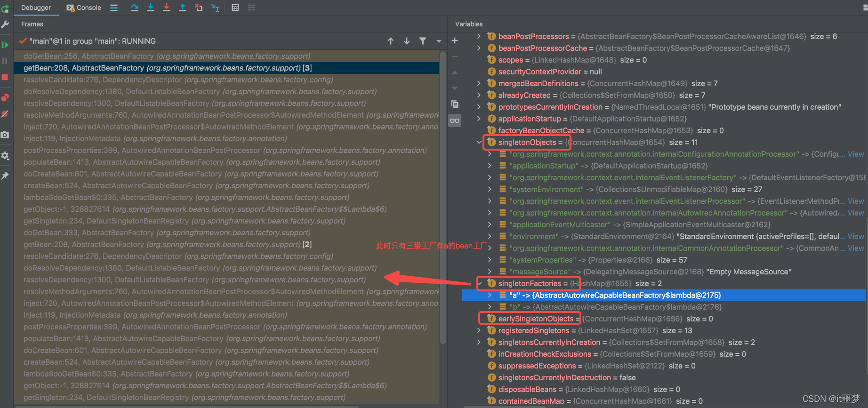Pause the program execution
Image resolution: width=868 pixels, height=408 pixels.
5,61
